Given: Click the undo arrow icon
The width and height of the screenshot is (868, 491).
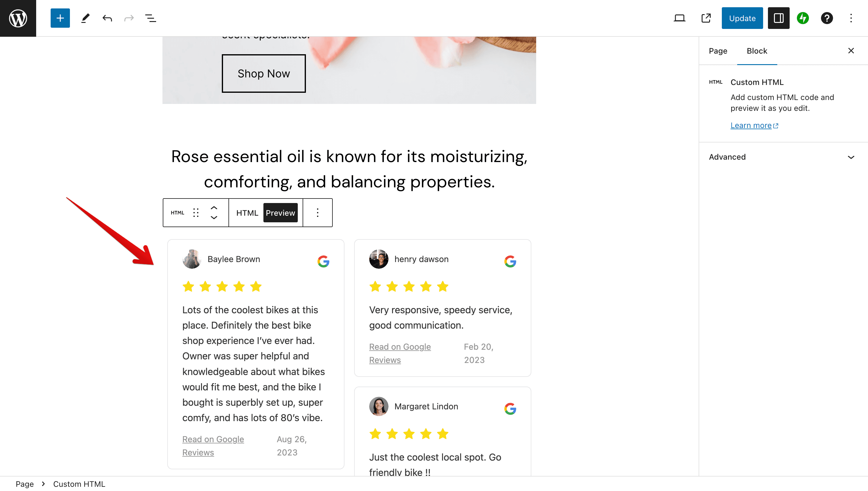Looking at the screenshot, I should [107, 18].
